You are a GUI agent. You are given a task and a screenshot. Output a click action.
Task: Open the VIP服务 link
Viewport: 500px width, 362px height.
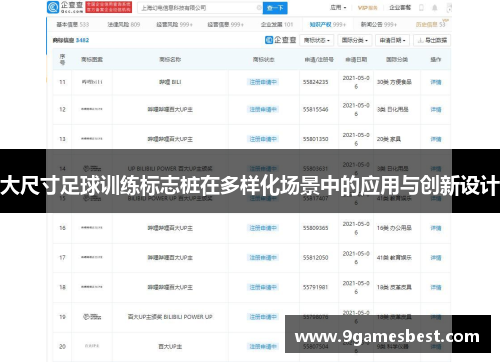coord(368,8)
